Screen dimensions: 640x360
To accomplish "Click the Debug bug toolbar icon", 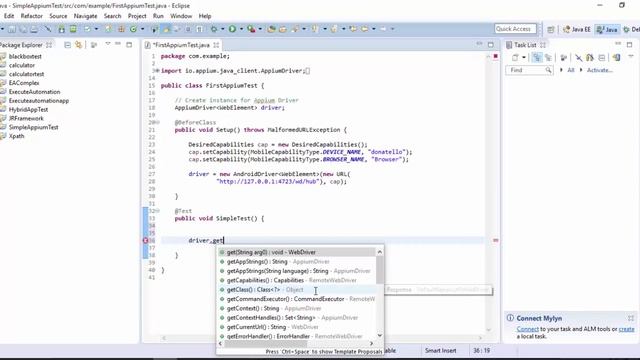I will tap(214, 29).
